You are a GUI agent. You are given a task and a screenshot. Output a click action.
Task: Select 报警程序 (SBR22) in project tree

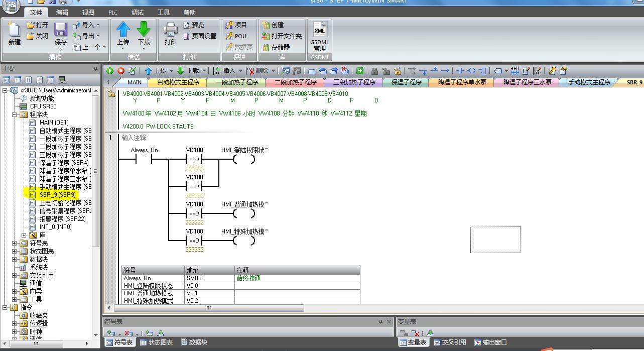click(62, 219)
